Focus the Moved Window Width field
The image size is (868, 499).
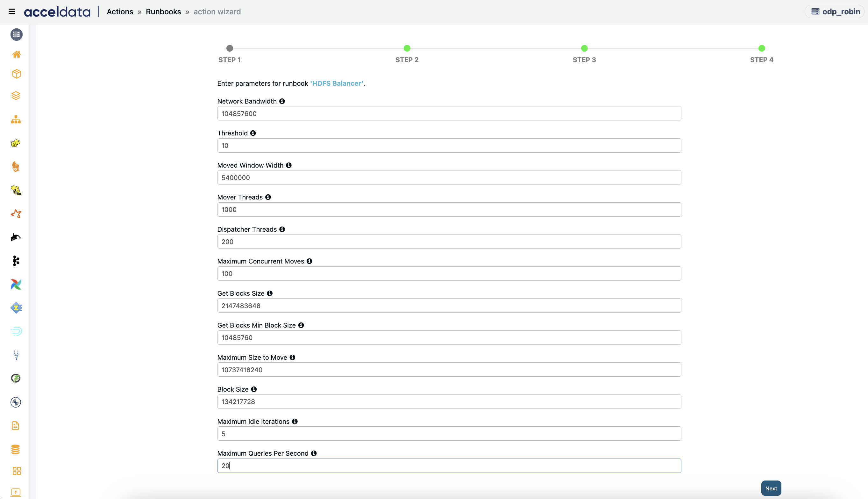(x=449, y=177)
